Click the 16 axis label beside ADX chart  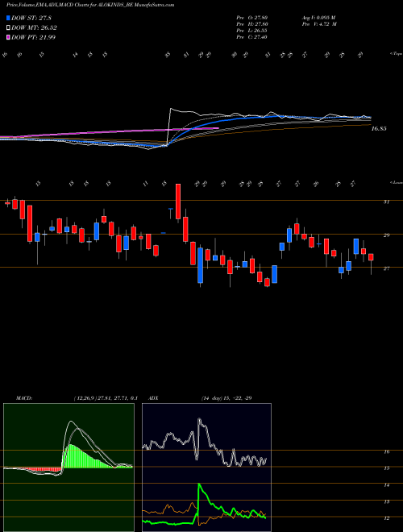pos(387,451)
